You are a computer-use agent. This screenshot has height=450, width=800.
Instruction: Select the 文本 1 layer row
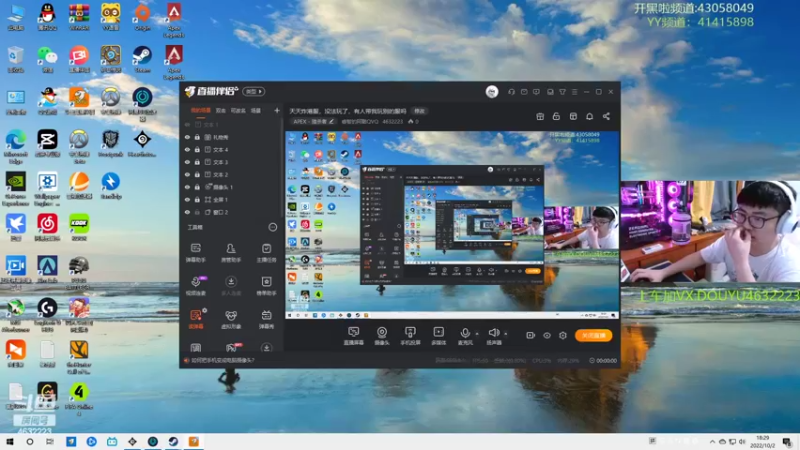point(233,124)
